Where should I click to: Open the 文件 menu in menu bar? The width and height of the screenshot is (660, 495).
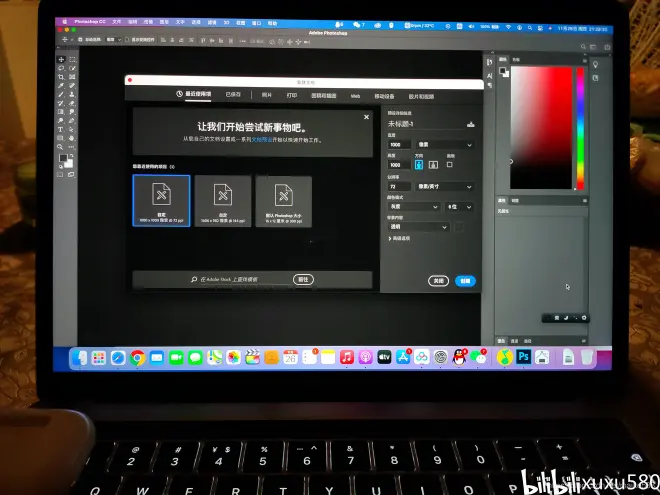(117, 21)
